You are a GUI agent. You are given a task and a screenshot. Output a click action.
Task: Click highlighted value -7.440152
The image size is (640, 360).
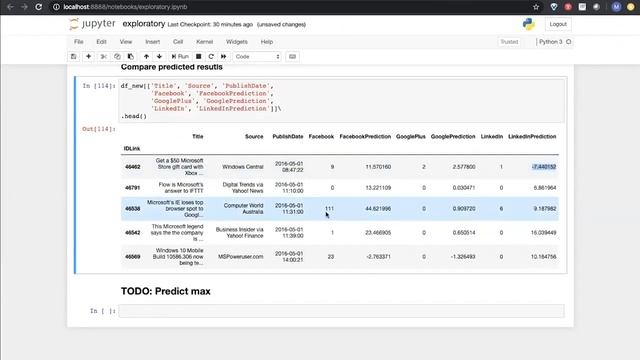(544, 167)
